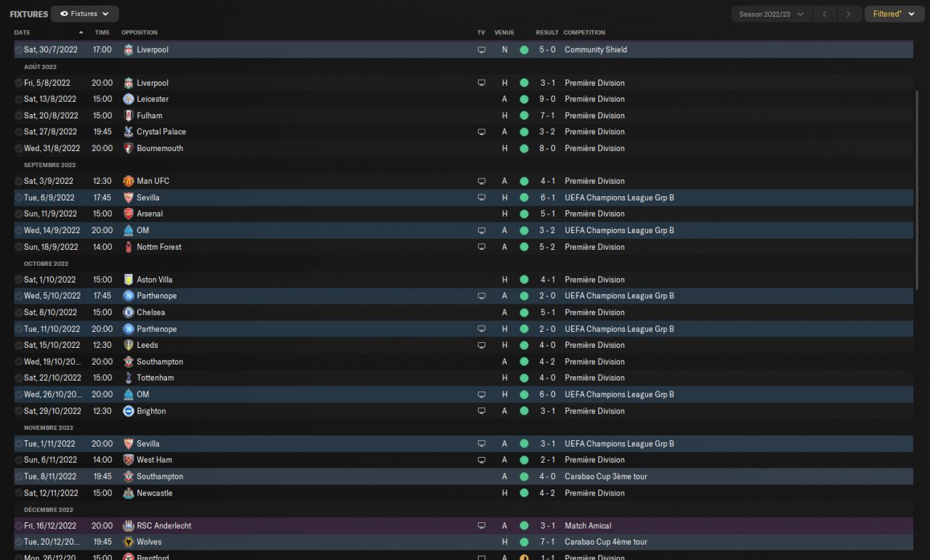Click the Man UFC club badge
The width and height of the screenshot is (930, 560).
[x=128, y=181]
